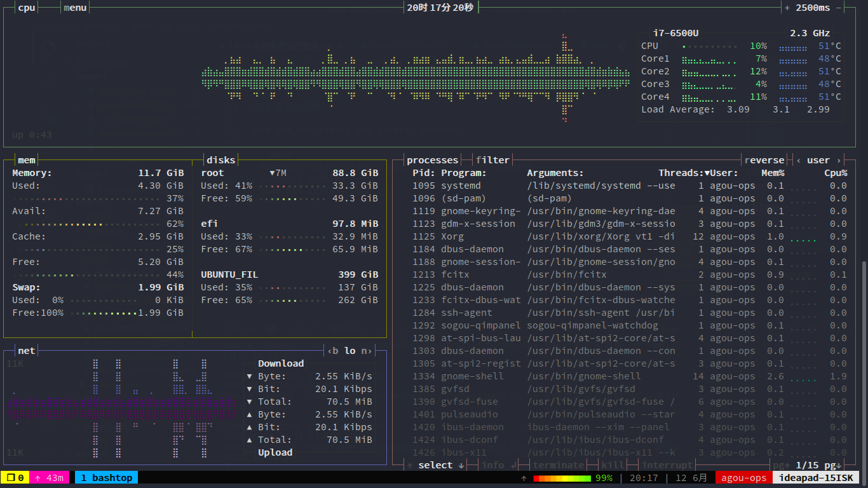This screenshot has width=868, height=488.
Task: Click the 2500ms update interval value
Action: (x=813, y=8)
